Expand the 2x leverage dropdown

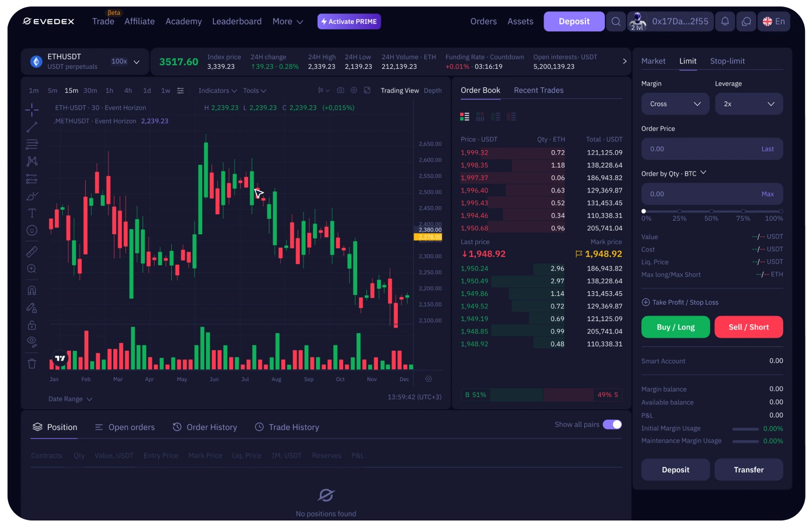click(749, 104)
